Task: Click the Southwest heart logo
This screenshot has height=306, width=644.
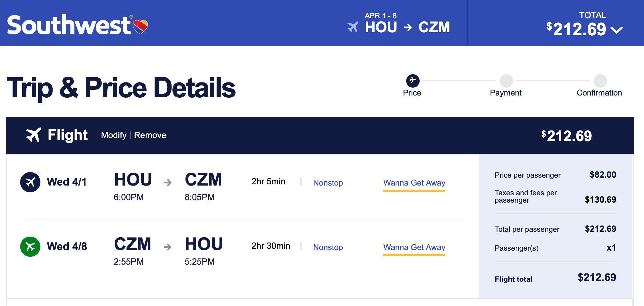Action: [x=140, y=26]
